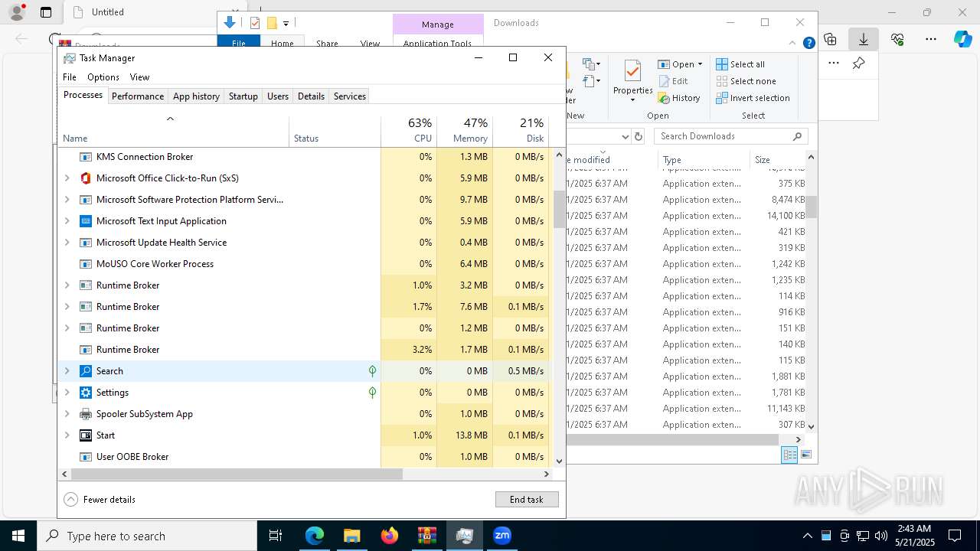Open the View menu in Task Manager
This screenshot has width=980, height=551.
(139, 77)
